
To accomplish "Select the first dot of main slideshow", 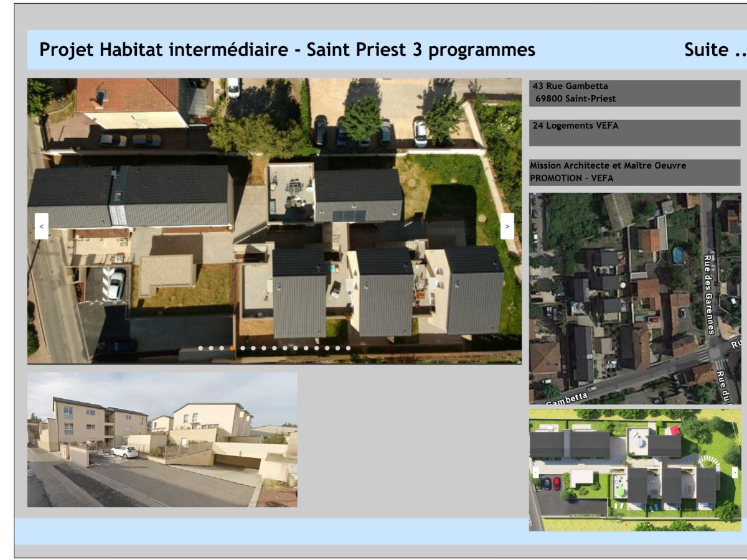I will [200, 348].
